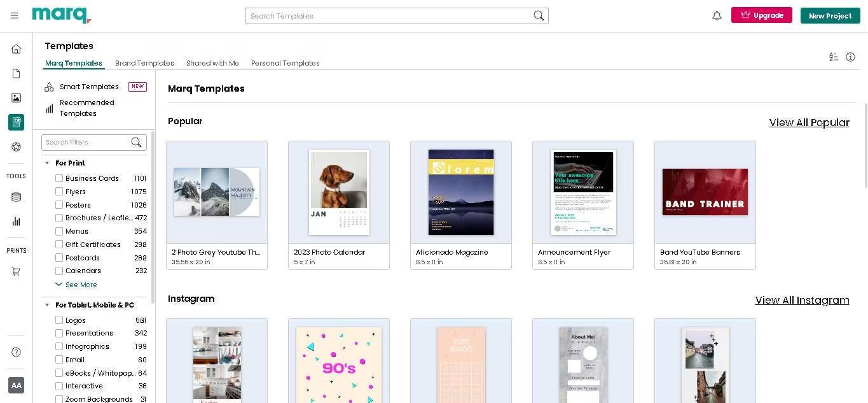Switch to Brand Templates tab
The image size is (868, 403).
click(x=144, y=63)
